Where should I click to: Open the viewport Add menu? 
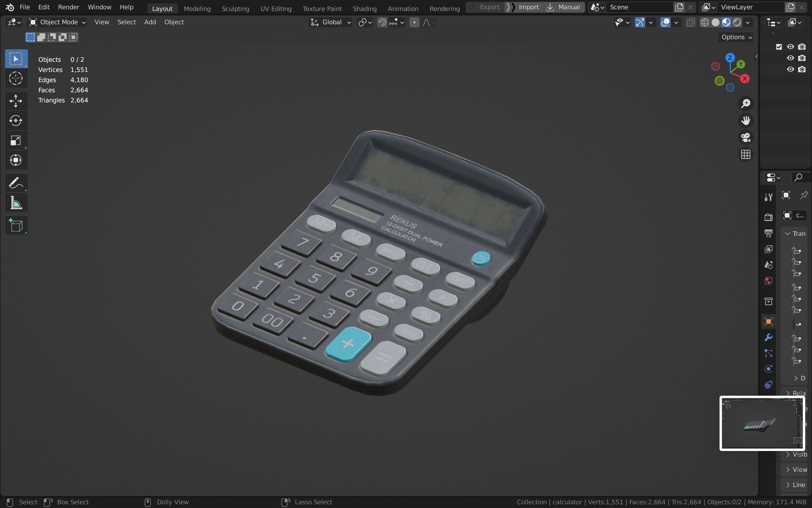coord(150,22)
